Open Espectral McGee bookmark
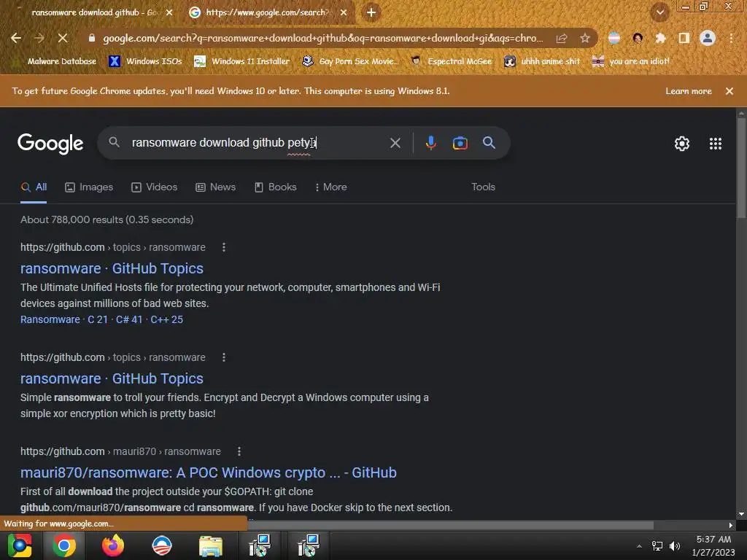Screen dimensions: 747x560 coord(451,61)
